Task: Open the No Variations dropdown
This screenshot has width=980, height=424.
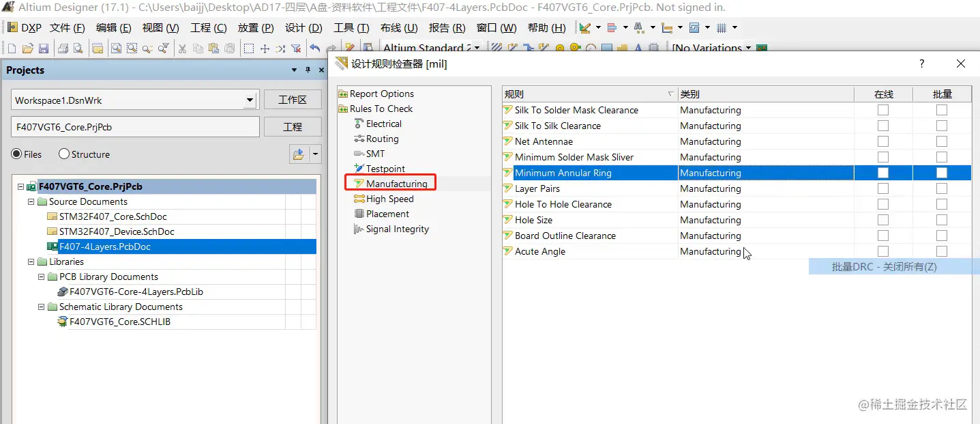Action: [748, 48]
